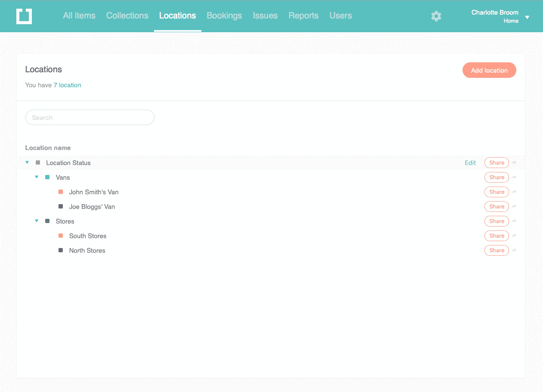This screenshot has width=543, height=392.
Task: Focus the locations Search field
Action: click(x=90, y=117)
